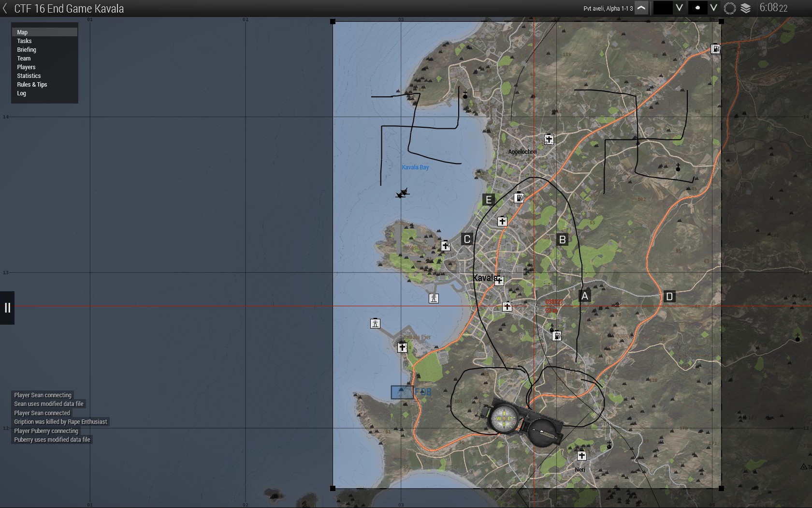
Task: Click the top-right corner handle of map area
Action: pyautogui.click(x=721, y=22)
